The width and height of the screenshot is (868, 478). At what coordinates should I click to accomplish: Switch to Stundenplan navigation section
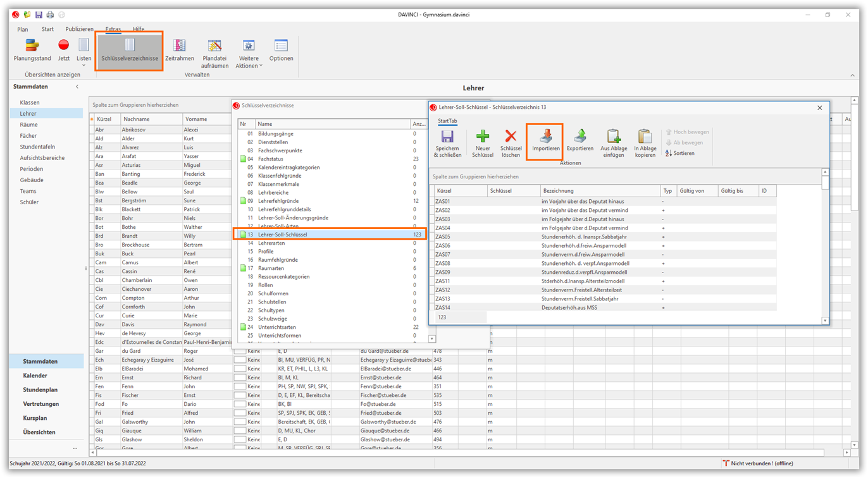pos(40,390)
